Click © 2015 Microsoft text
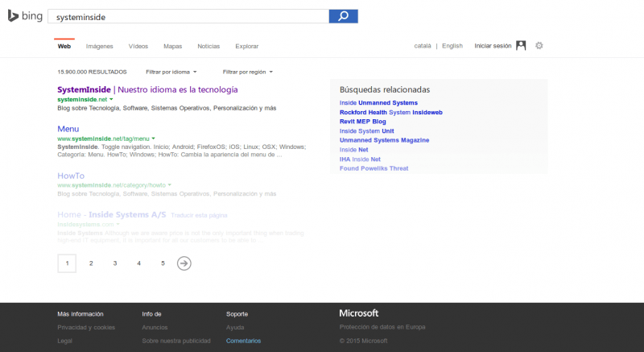Viewport: 644px width, 352px height. (x=364, y=341)
